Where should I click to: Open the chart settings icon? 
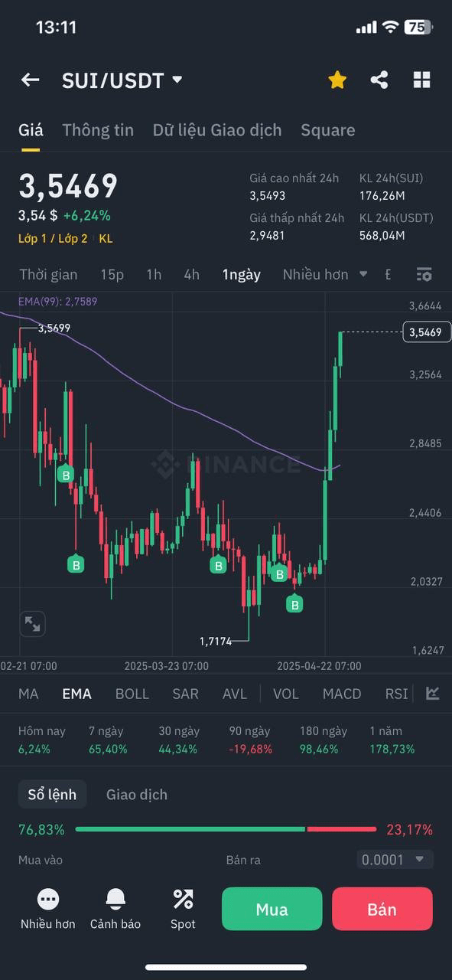pyautogui.click(x=424, y=274)
